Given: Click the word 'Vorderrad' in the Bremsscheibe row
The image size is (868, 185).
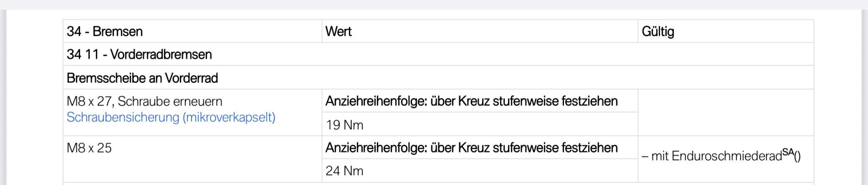Looking at the screenshot, I should tap(191, 78).
